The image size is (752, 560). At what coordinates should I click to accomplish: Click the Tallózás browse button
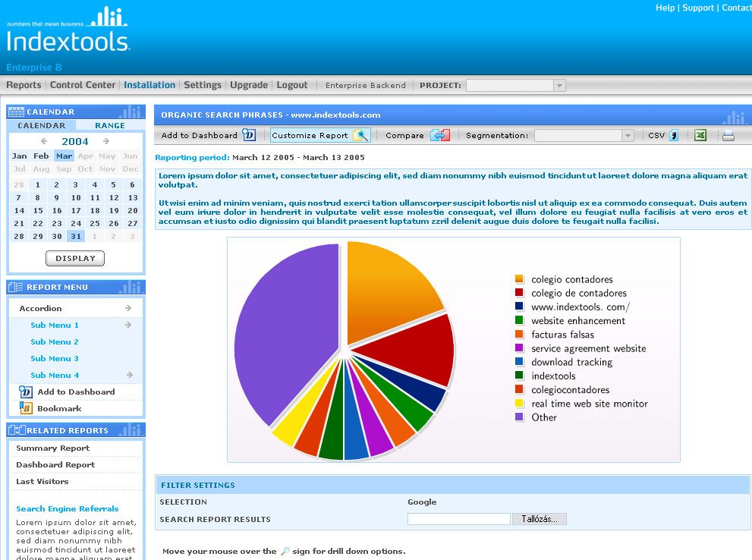539,519
